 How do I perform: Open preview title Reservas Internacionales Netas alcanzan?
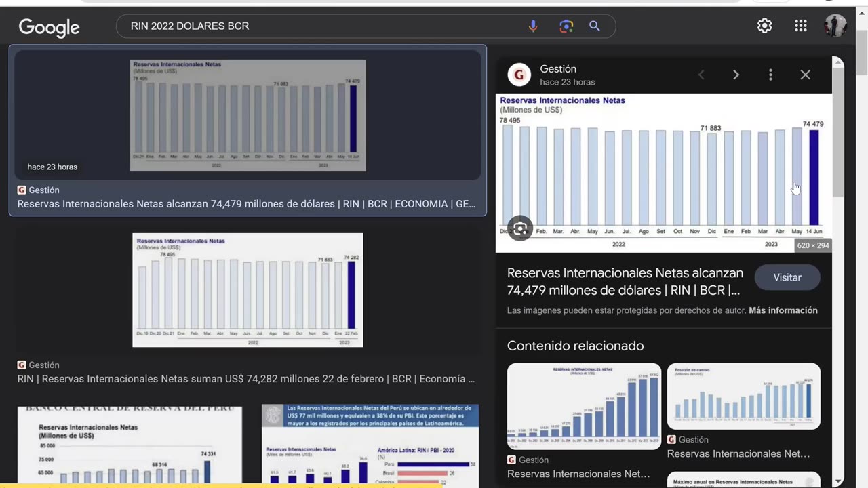click(625, 282)
